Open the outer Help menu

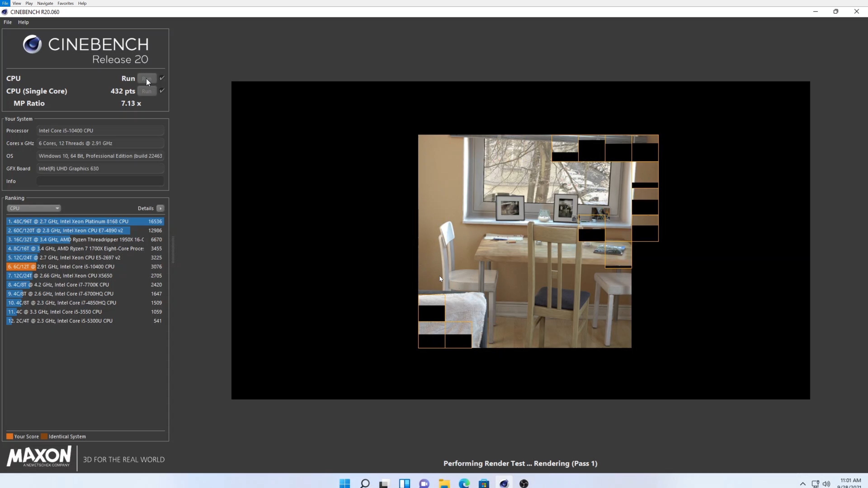[82, 3]
